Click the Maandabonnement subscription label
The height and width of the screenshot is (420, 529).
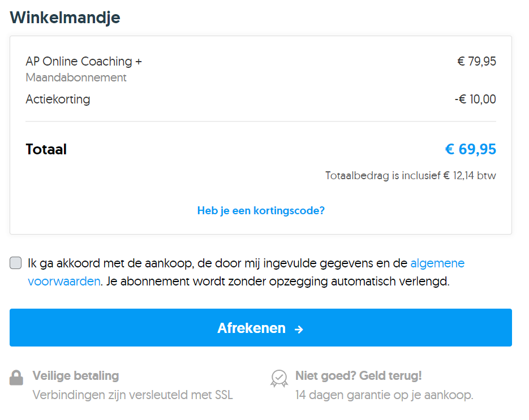click(x=76, y=77)
